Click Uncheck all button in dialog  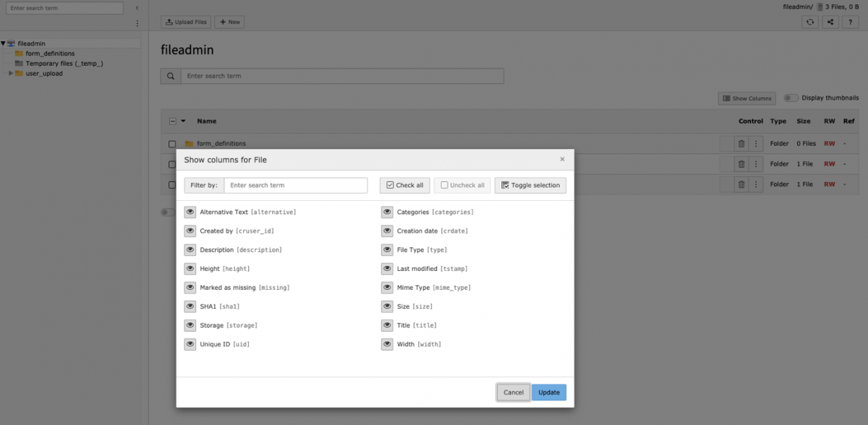[x=462, y=185]
